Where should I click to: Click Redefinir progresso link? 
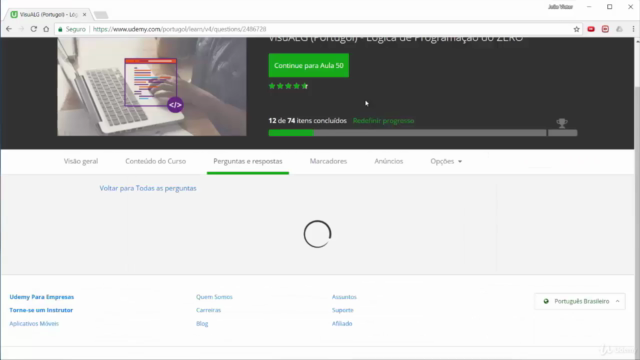pyautogui.click(x=383, y=121)
